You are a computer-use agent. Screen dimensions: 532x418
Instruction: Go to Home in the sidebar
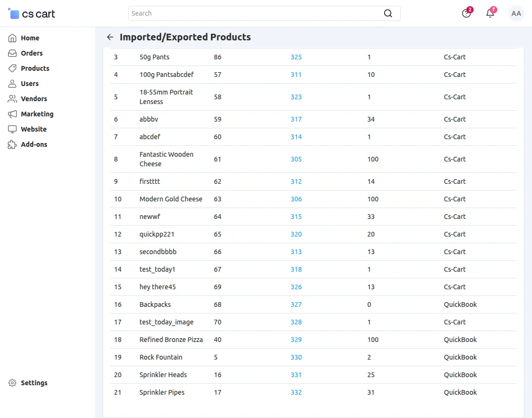tap(30, 38)
